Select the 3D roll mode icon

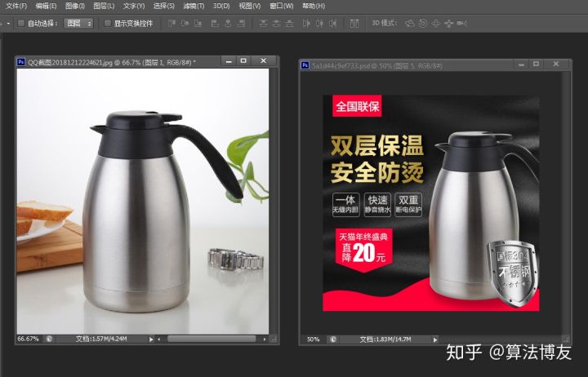click(423, 23)
